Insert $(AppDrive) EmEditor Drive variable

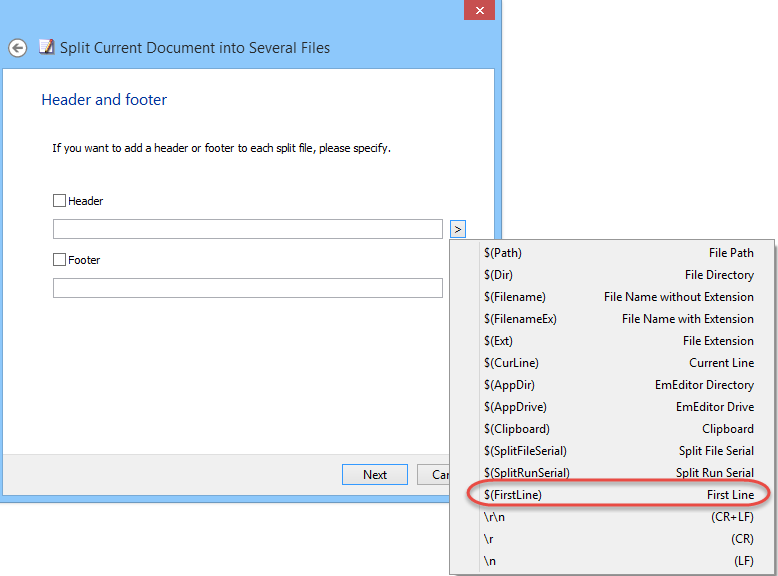coord(612,407)
